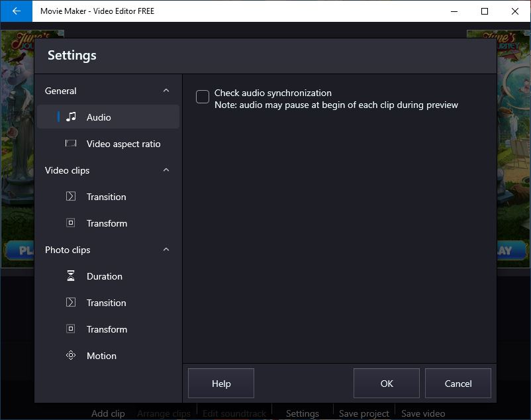
Task: Open the Transition icon under Video clips
Action: [x=71, y=197]
